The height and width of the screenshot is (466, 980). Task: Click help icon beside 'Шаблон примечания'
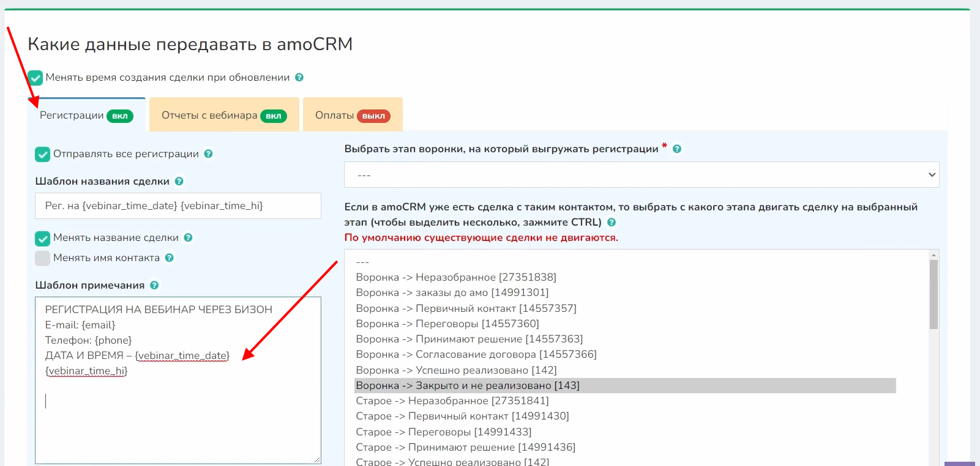point(154,286)
